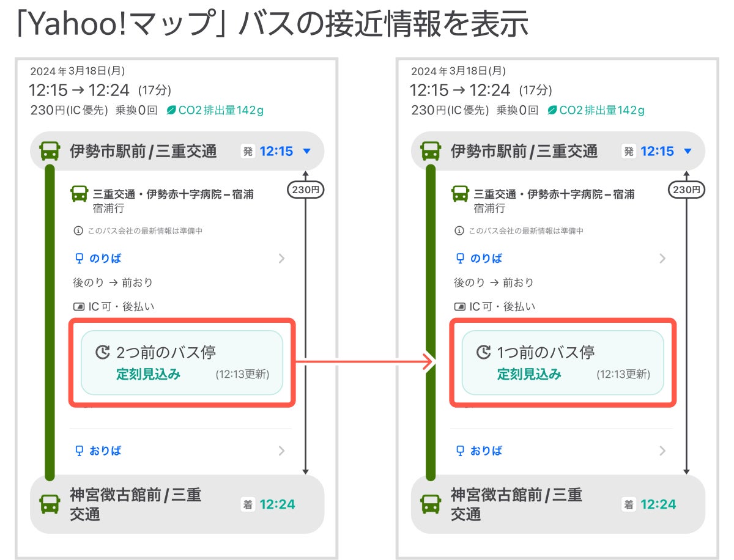Click the route bus icon beside 三重交通・伊勢赤十字病院 on the 1つ前 screen
The height and width of the screenshot is (560, 734).
pos(461,194)
